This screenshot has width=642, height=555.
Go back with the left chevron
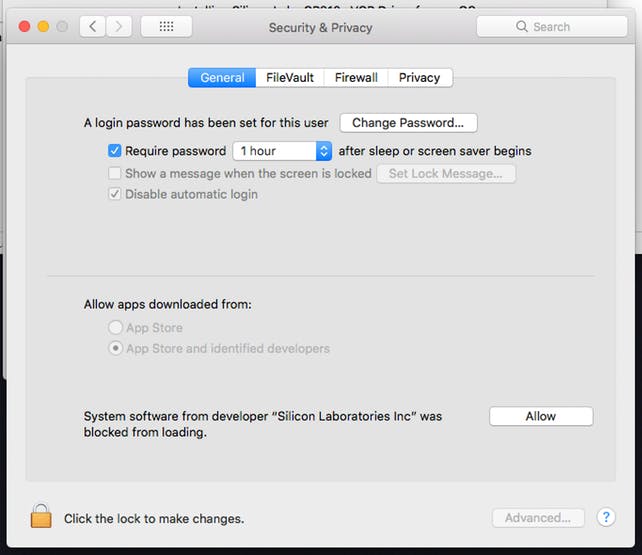(93, 27)
